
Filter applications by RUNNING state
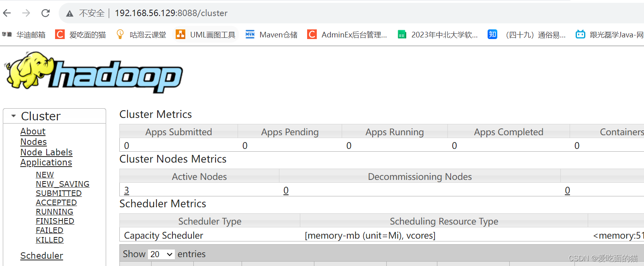click(55, 212)
